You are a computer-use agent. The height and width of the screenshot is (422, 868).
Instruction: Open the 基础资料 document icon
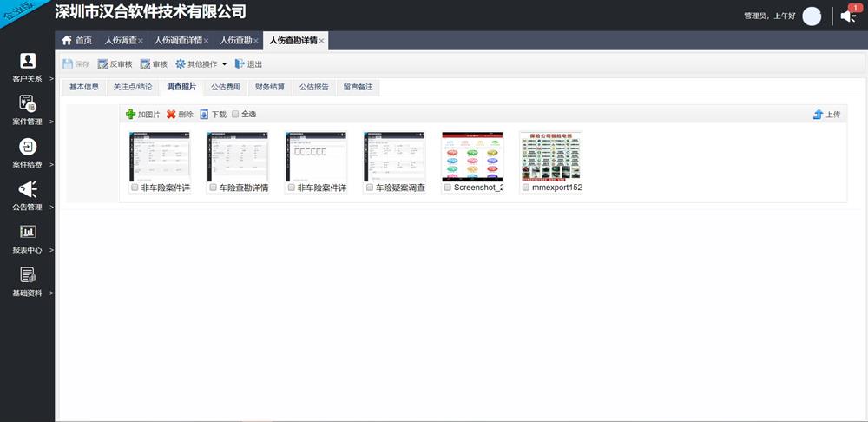pos(28,274)
